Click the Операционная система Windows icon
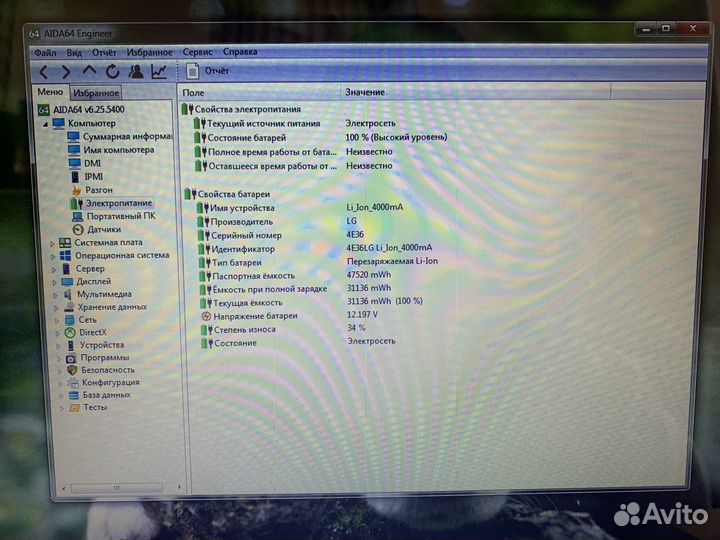720x540 pixels. 65,255
